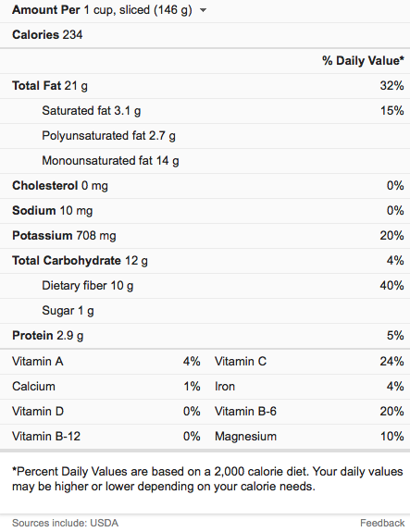The width and height of the screenshot is (410, 532).
Task: Click the Sources include: USDA text
Action: [x=65, y=523]
